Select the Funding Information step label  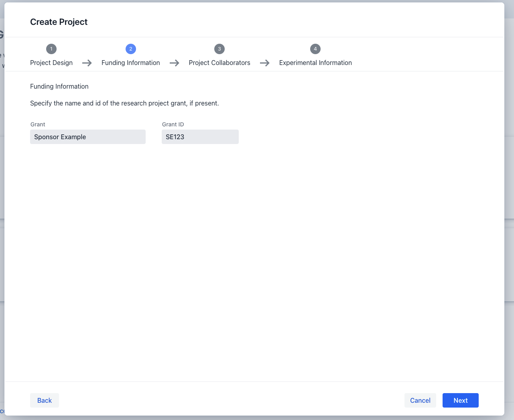pos(131,63)
